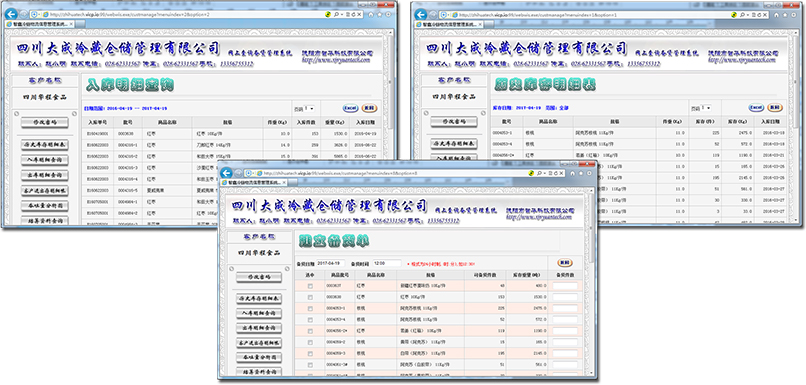
Task: Open tools gear icon in 入库明细查询 window
Action: [x=388, y=14]
